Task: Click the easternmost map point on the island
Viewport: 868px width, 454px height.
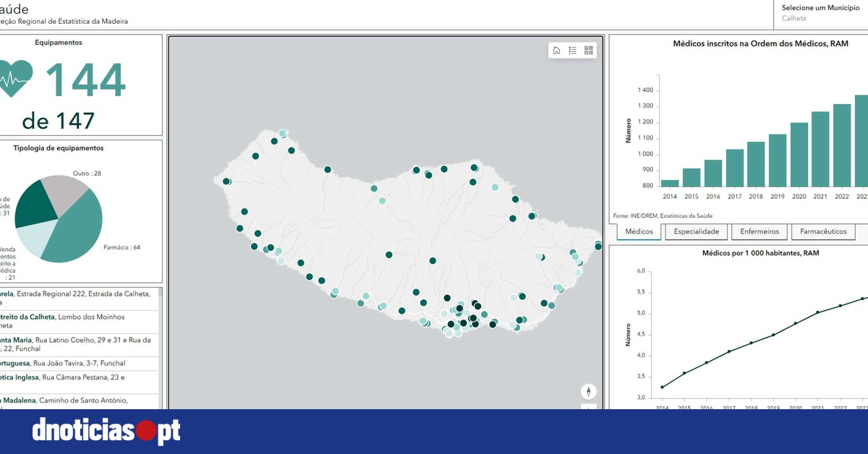Action: tap(598, 247)
